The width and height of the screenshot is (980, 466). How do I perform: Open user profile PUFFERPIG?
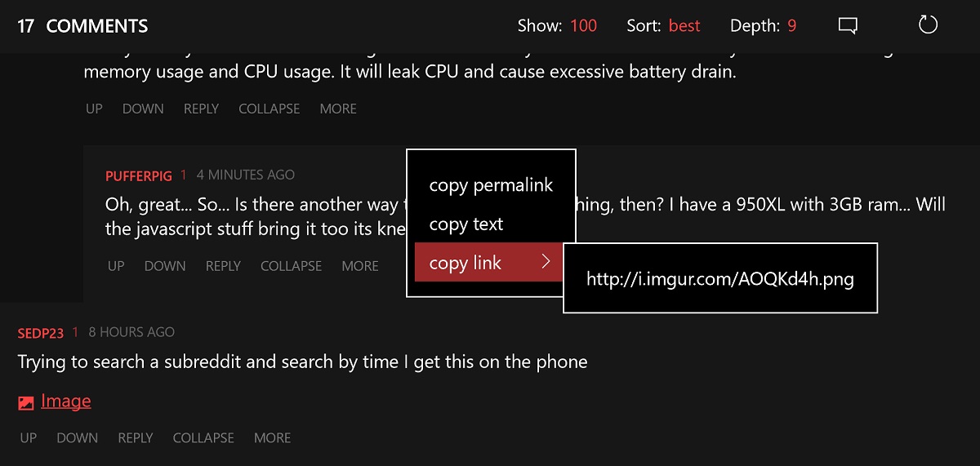pos(139,175)
